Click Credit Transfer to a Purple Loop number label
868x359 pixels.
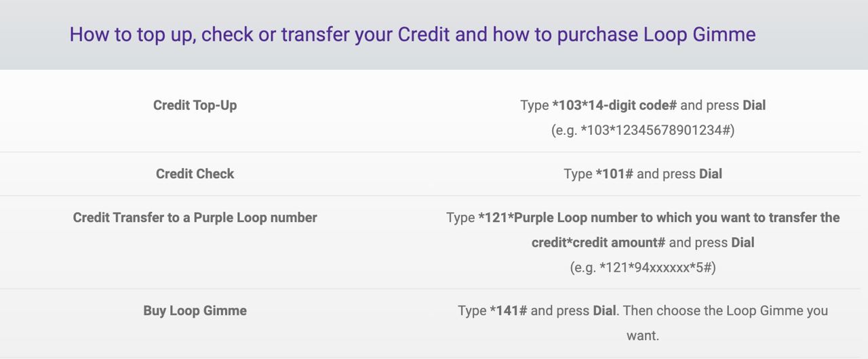click(x=195, y=217)
